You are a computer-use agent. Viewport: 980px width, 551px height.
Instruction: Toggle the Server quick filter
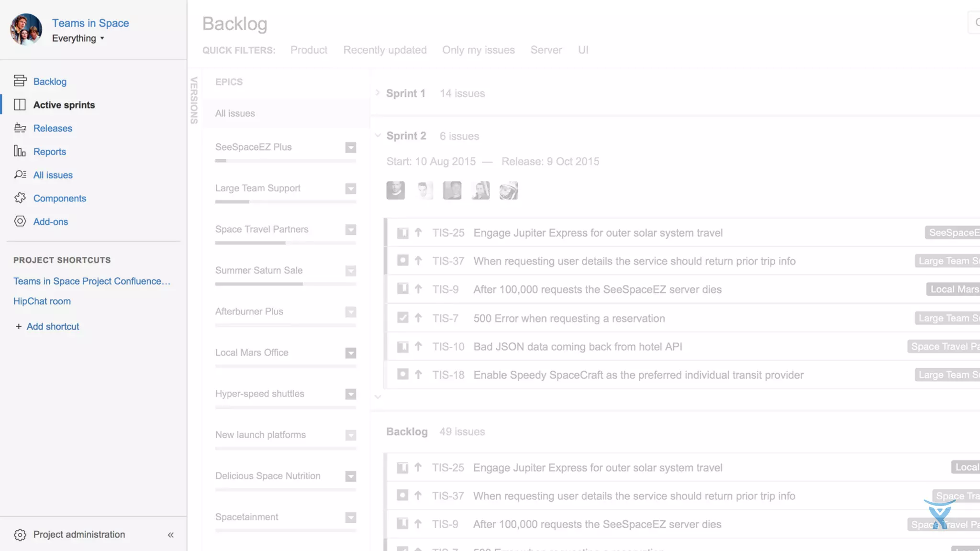coord(546,50)
